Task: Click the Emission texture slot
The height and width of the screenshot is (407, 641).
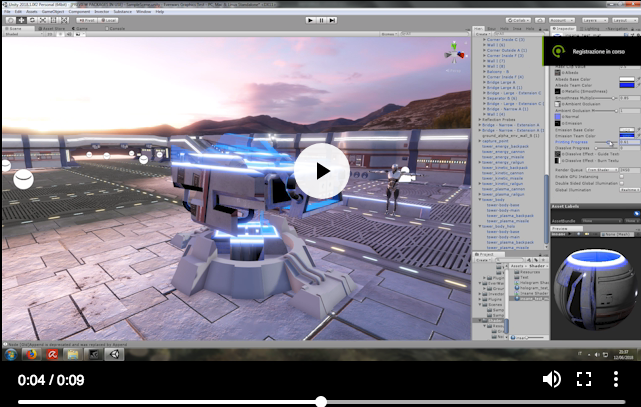Action: 557,123
